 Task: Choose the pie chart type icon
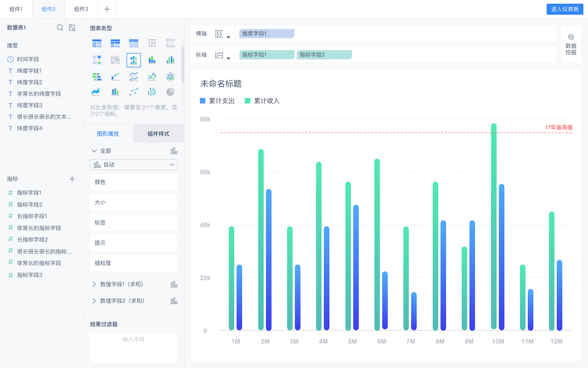(170, 92)
